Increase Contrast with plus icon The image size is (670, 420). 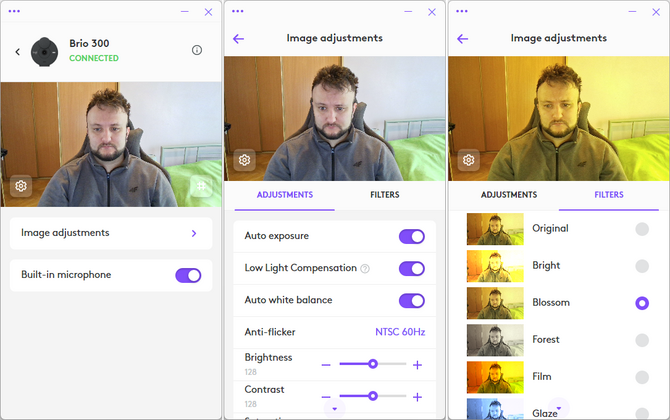417,397
